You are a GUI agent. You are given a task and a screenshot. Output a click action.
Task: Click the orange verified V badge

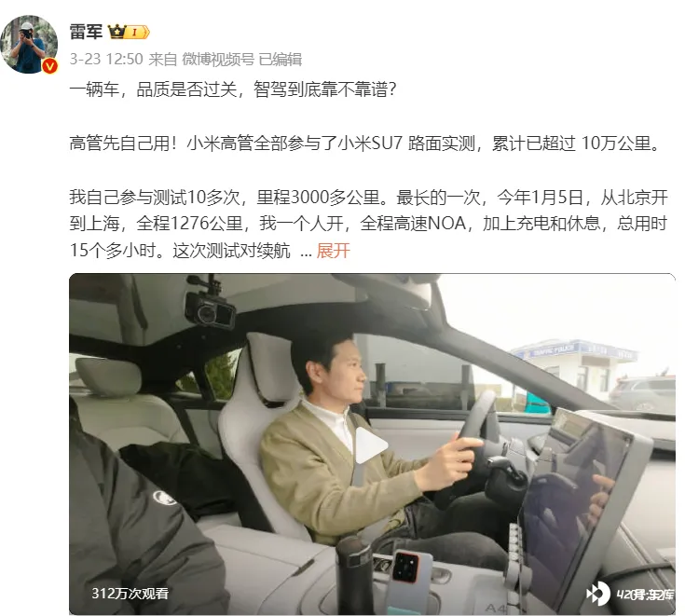(x=50, y=66)
